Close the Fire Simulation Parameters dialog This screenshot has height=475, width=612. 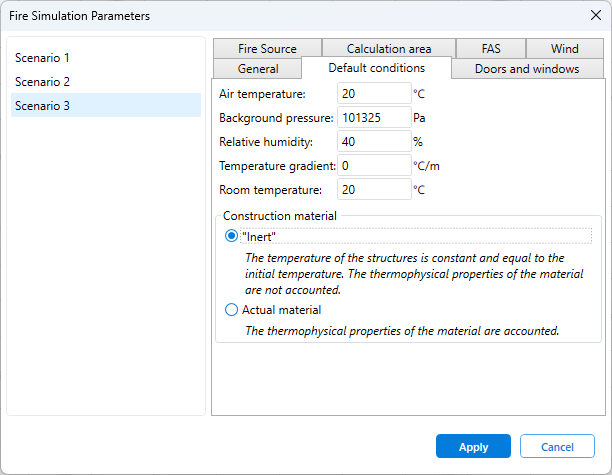click(x=596, y=16)
